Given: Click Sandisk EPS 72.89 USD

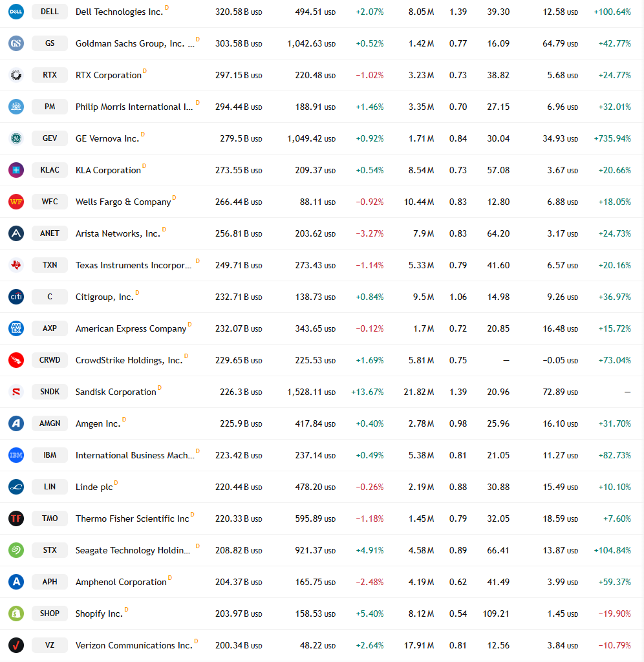Looking at the screenshot, I should click(560, 392).
